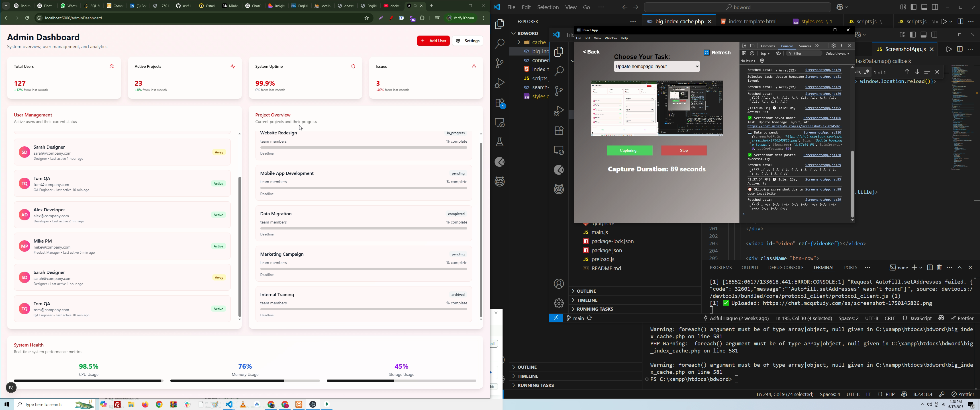
Task: Toggle device toolbar icon in DevTools
Action: point(752,46)
